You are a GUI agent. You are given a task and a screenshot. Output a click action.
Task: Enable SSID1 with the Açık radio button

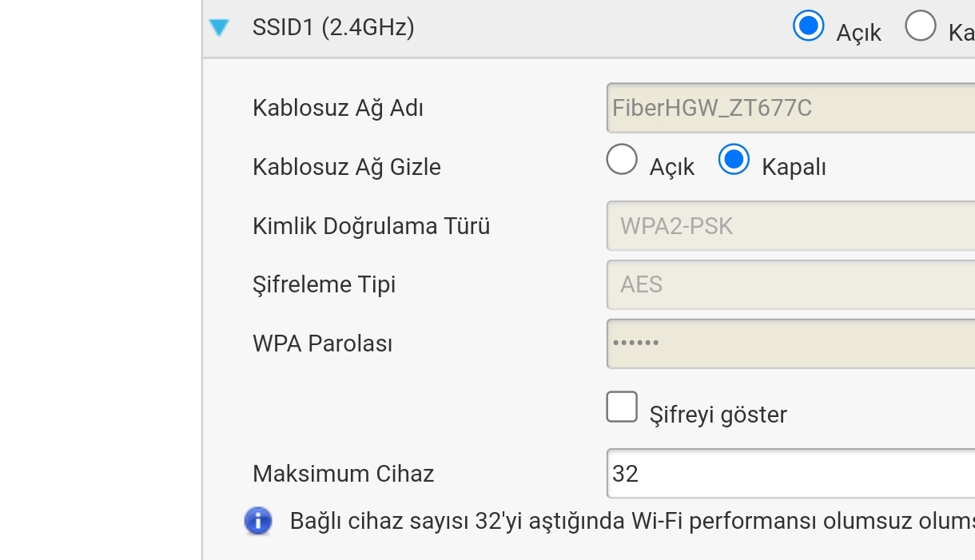(808, 26)
